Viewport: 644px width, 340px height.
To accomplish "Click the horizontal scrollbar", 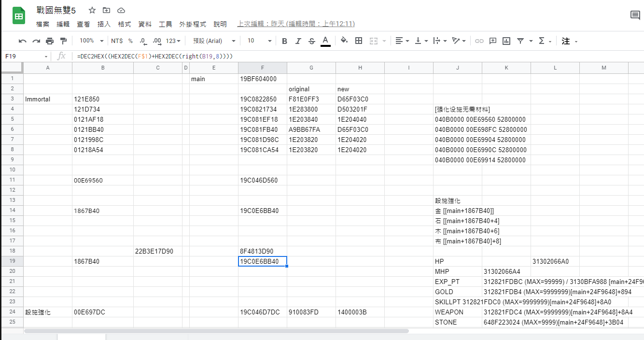I will pyautogui.click(x=216, y=331).
